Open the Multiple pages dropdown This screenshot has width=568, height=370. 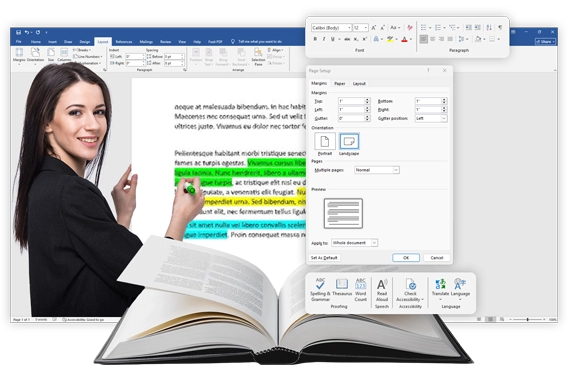click(x=377, y=170)
